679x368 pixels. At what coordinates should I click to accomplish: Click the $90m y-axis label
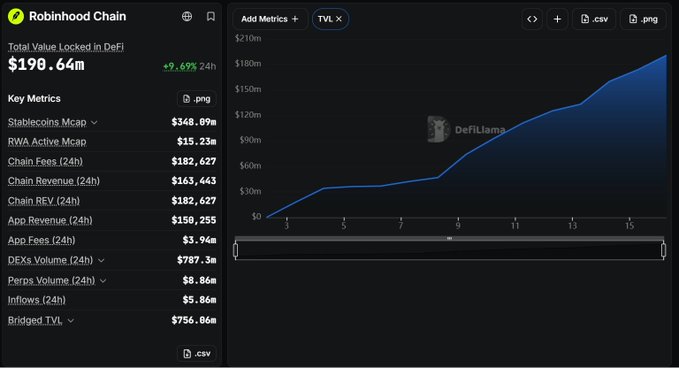[250, 140]
